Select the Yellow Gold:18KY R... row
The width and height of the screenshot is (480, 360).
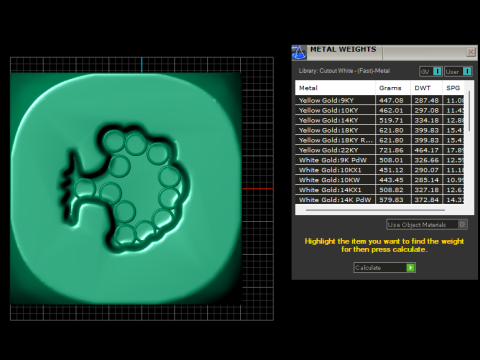tap(379, 140)
